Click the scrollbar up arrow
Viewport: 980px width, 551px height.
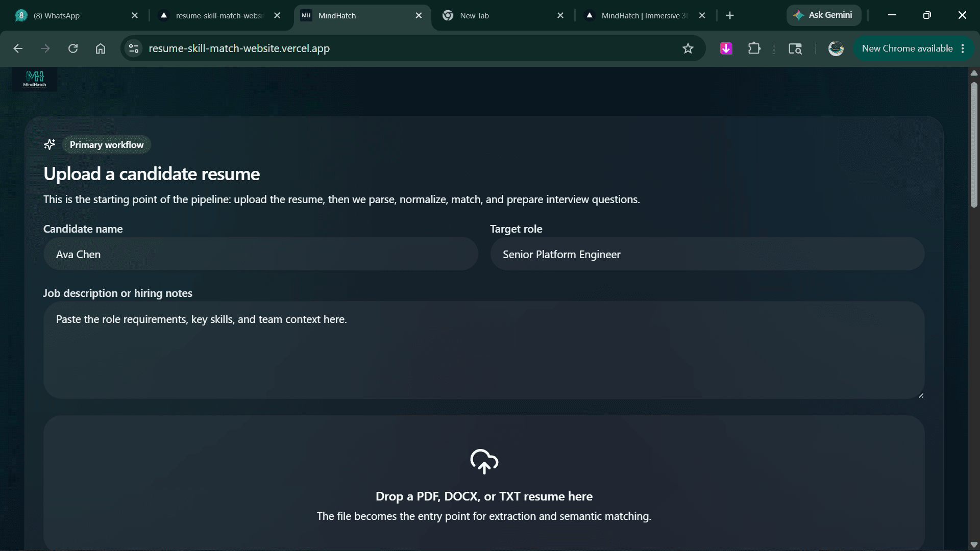click(974, 73)
